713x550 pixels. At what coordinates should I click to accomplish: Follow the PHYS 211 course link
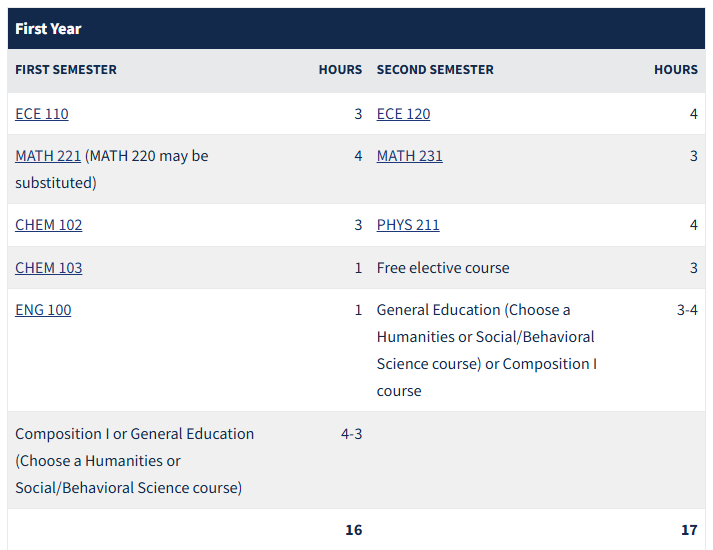[x=408, y=225]
